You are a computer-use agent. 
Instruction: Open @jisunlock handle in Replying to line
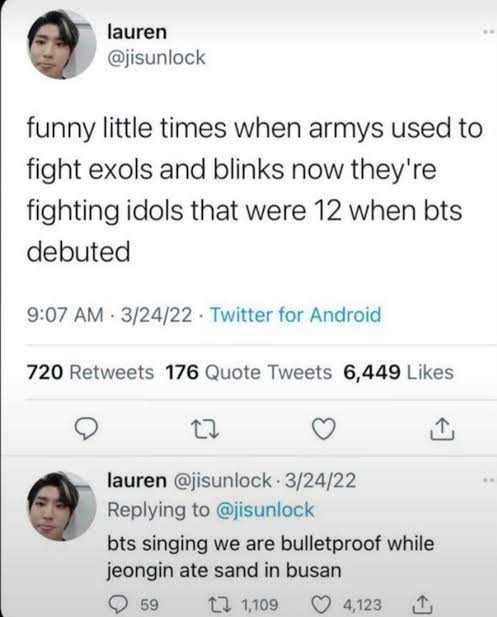pos(265,510)
